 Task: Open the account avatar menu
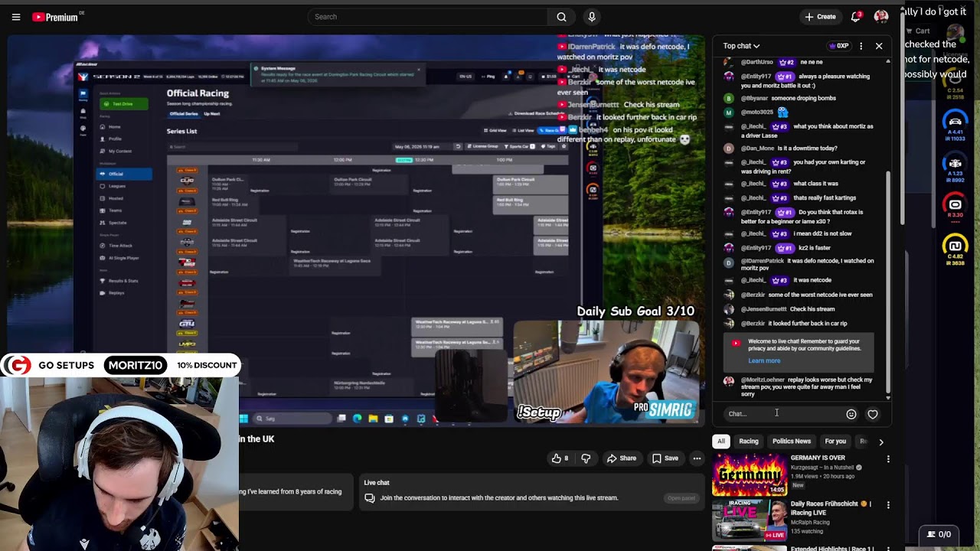point(881,17)
